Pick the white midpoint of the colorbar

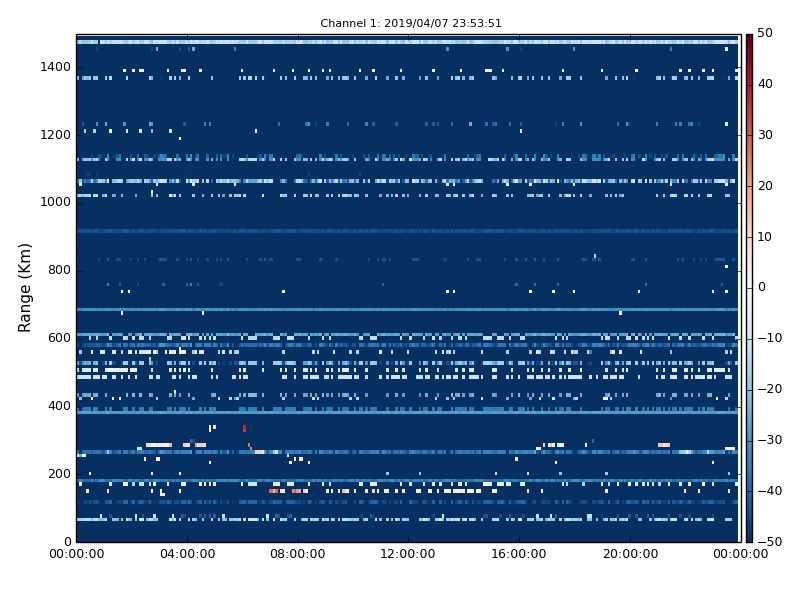pos(749,288)
